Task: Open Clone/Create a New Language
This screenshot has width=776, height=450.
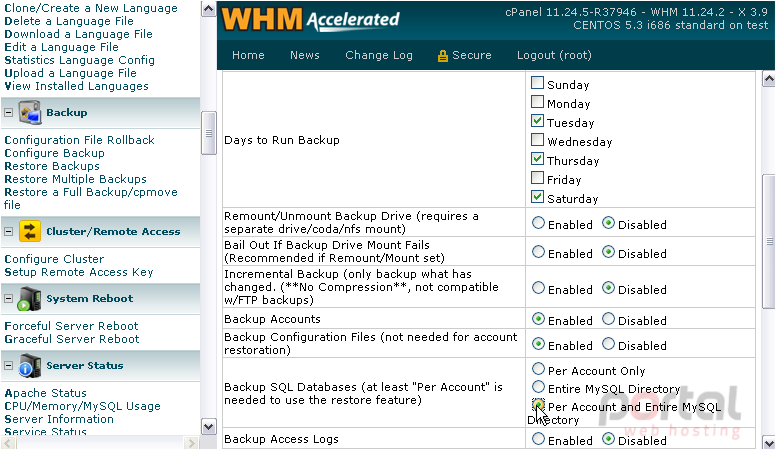Action: pyautogui.click(x=91, y=8)
